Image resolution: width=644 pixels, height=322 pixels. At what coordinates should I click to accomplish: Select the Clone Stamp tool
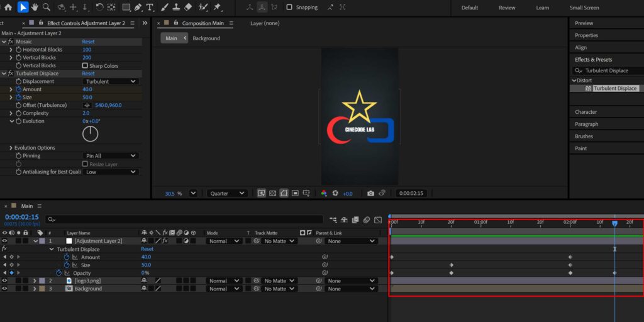pyautogui.click(x=176, y=7)
